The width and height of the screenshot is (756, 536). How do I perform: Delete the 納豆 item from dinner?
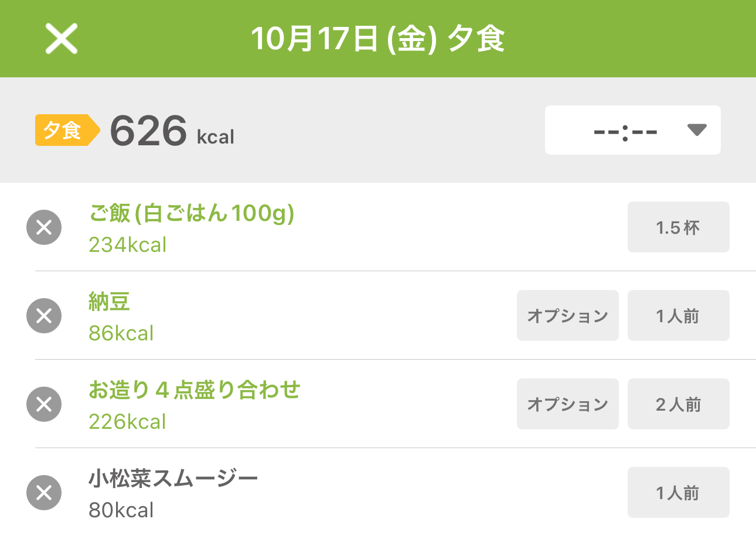[x=44, y=316]
